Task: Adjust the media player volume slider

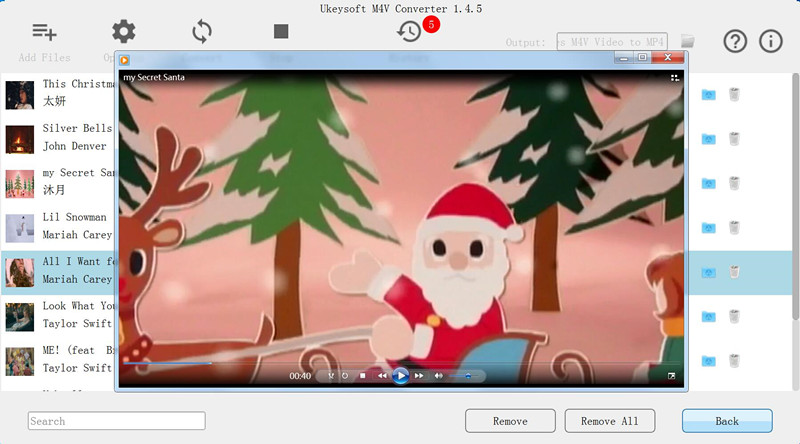Action: pos(464,376)
